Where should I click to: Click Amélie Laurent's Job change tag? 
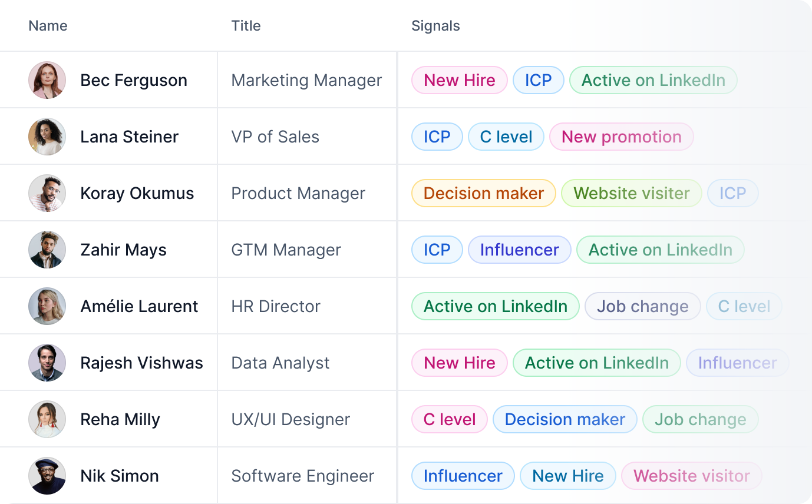[642, 306]
